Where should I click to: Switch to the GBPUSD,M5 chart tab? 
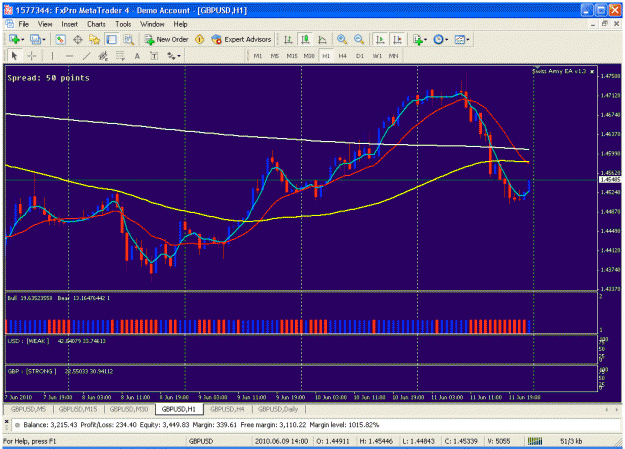[28, 409]
